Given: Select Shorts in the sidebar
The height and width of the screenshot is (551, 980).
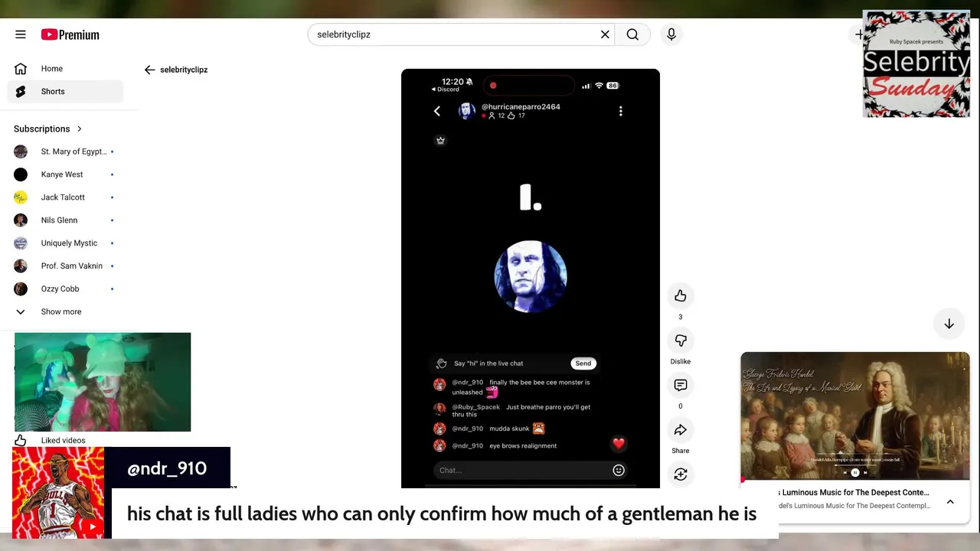Looking at the screenshot, I should [x=66, y=92].
